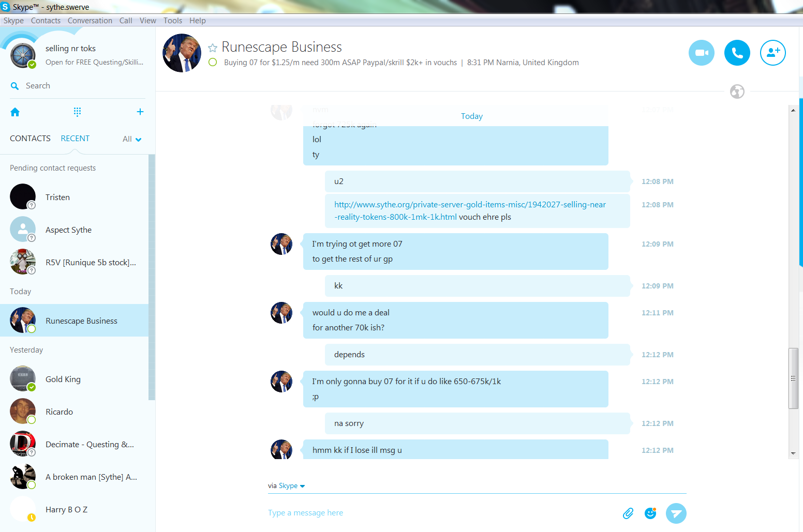Click the 'selling nr toks' profile name
The height and width of the screenshot is (532, 803).
click(70, 48)
